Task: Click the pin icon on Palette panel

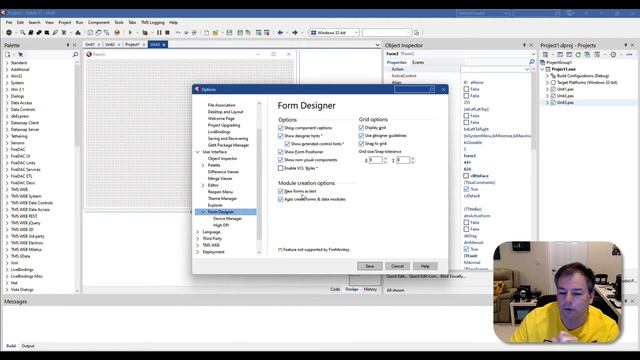Action: [68, 45]
